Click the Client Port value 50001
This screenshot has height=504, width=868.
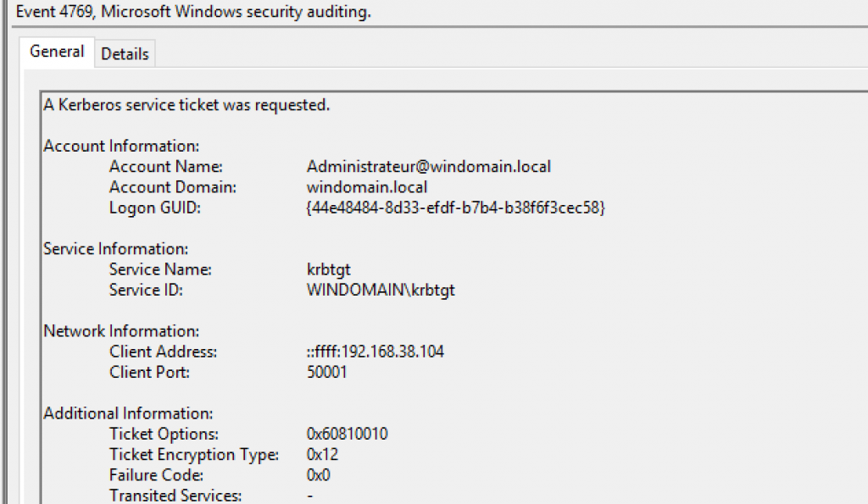[x=326, y=372]
